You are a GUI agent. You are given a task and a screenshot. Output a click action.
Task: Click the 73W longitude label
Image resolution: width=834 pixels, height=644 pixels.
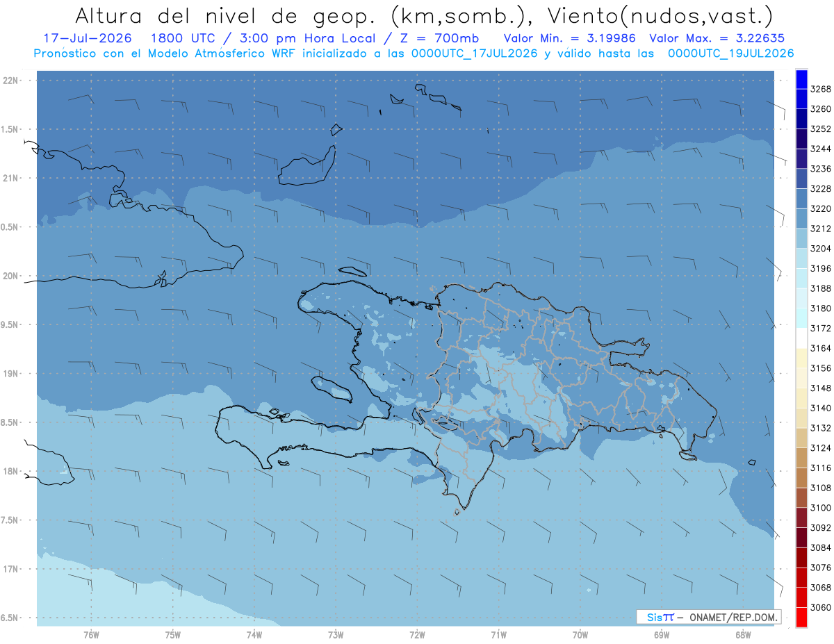pyautogui.click(x=336, y=634)
